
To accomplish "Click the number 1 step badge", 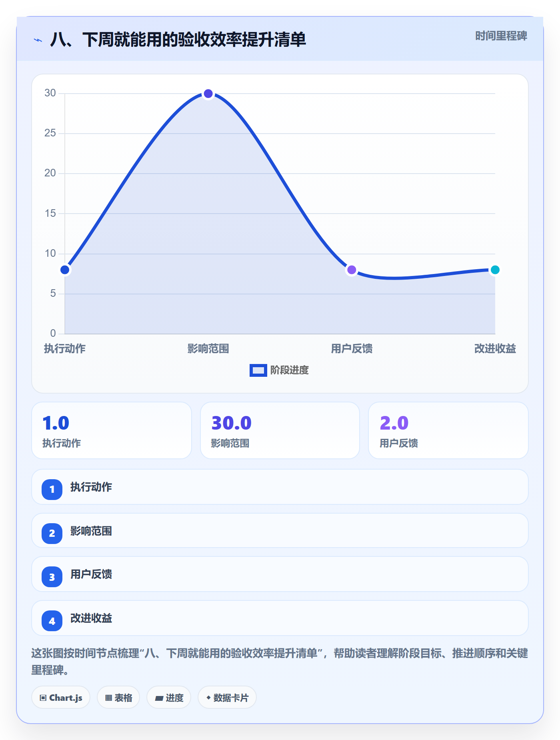I will pos(52,489).
